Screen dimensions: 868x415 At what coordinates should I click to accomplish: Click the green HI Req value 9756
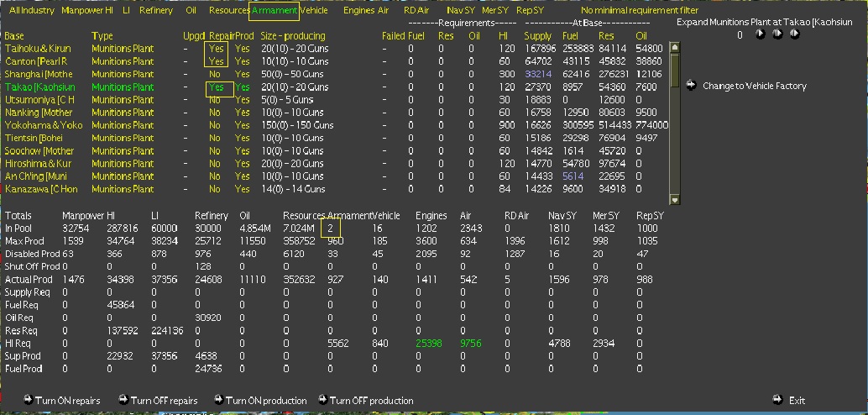coord(471,344)
